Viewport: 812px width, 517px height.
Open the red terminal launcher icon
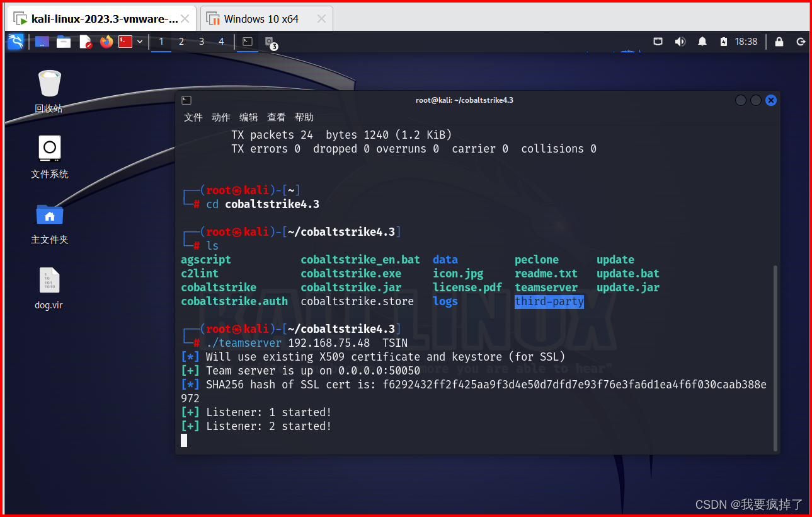click(125, 42)
